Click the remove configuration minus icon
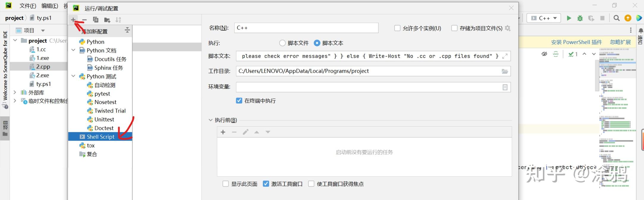The height and width of the screenshot is (200, 644). click(84, 20)
